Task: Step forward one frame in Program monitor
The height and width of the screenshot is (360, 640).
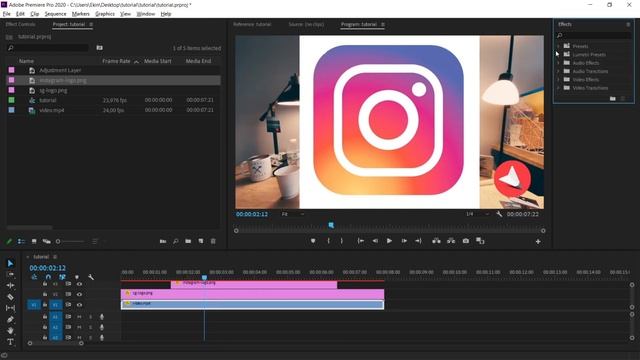Action: tap(404, 241)
